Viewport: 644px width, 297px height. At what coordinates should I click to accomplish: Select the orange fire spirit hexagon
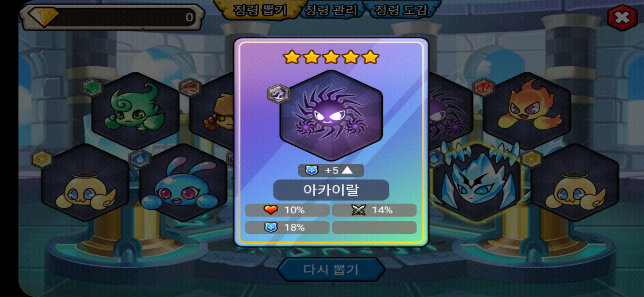(x=527, y=111)
